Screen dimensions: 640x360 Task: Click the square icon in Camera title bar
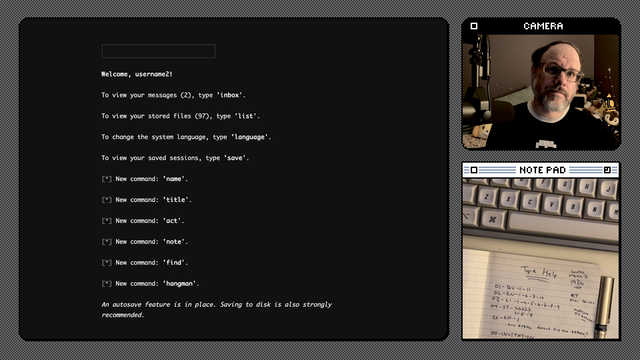tap(474, 26)
